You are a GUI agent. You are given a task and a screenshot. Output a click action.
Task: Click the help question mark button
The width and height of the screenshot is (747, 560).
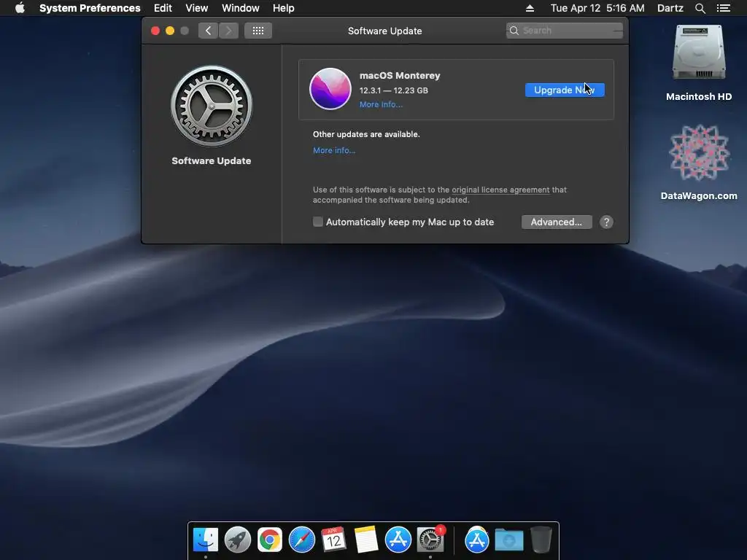pyautogui.click(x=606, y=222)
